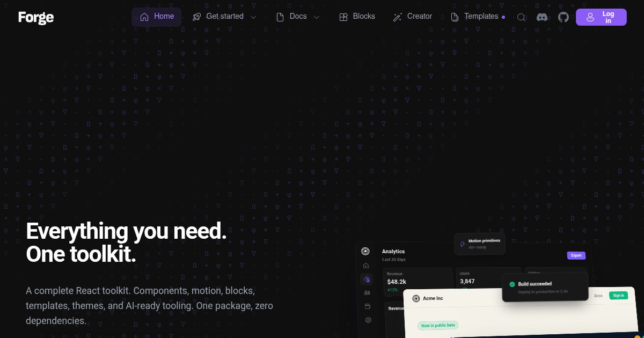Image resolution: width=644 pixels, height=338 pixels.
Task: Click the Log in button
Action: tap(601, 17)
